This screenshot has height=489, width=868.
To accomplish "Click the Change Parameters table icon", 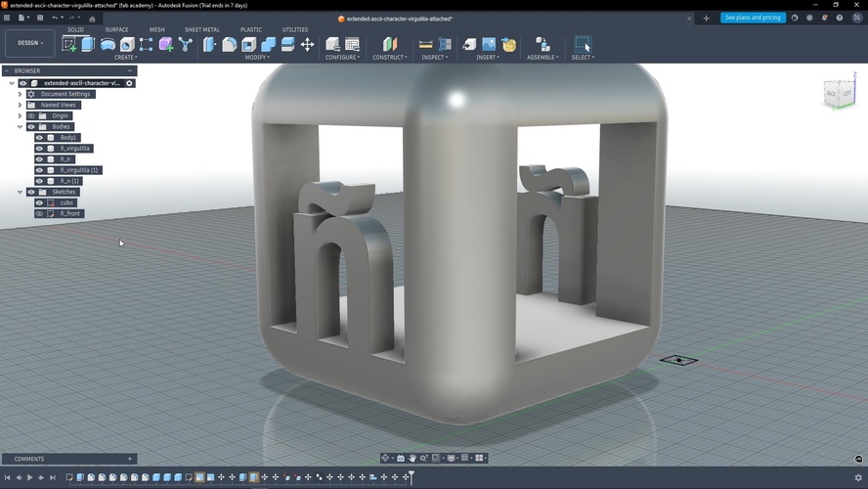I will [x=352, y=44].
